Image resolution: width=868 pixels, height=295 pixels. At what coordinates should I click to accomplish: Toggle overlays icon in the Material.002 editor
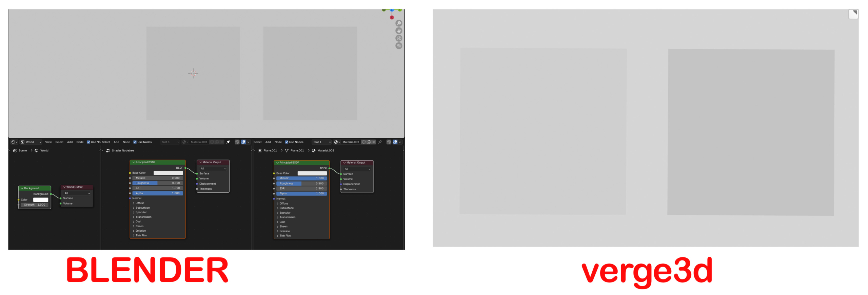(x=395, y=142)
